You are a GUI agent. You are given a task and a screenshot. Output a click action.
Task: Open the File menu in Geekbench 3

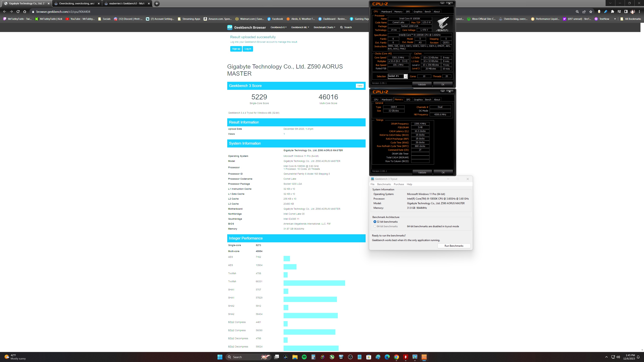pos(372,184)
